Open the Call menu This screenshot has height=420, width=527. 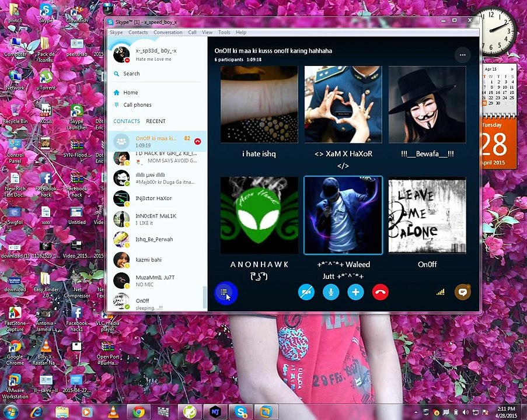[192, 32]
